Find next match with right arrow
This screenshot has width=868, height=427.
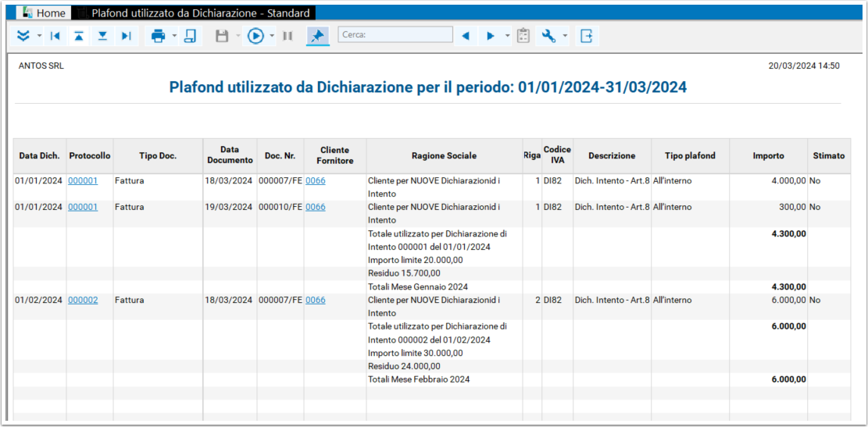(490, 36)
